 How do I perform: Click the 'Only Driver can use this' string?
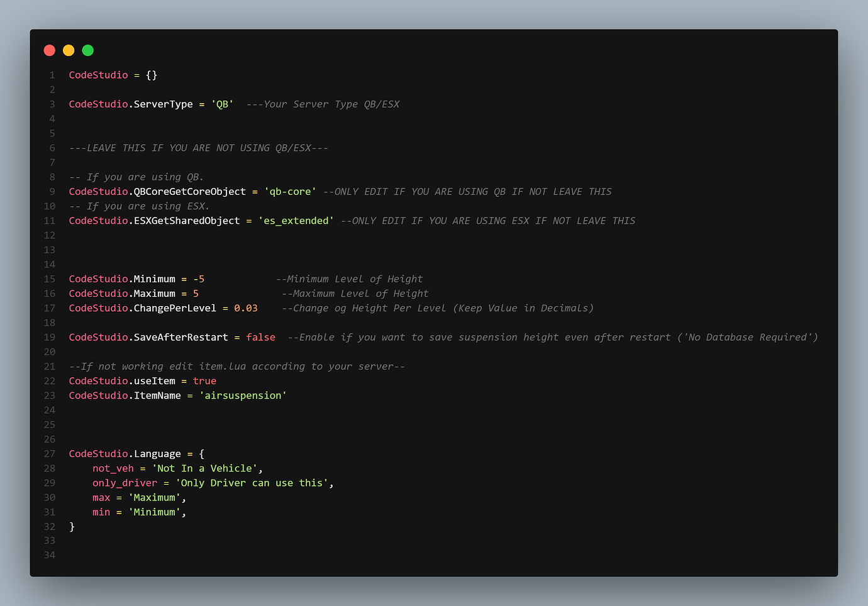tap(253, 483)
